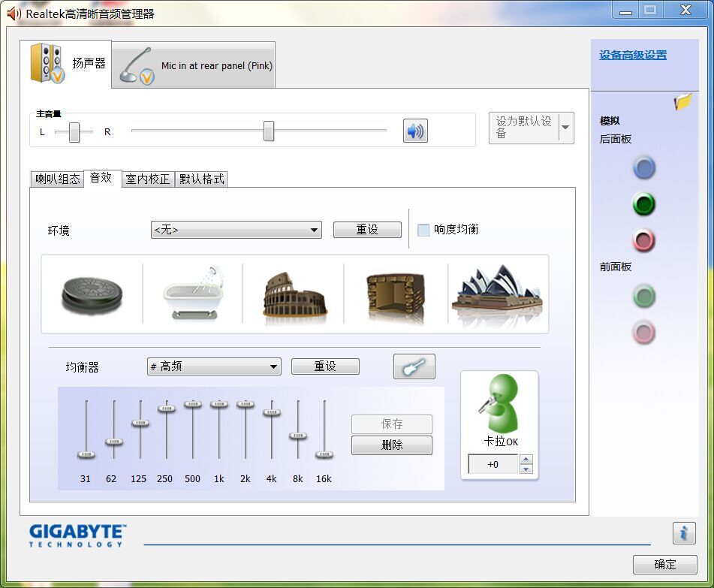
Task: Click the guitar equalizer preset icon
Action: click(x=414, y=366)
